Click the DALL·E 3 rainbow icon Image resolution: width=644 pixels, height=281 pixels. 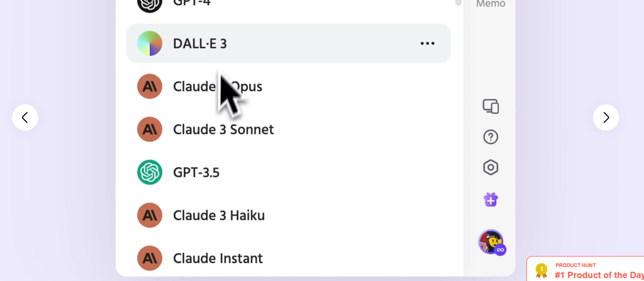pos(150,43)
